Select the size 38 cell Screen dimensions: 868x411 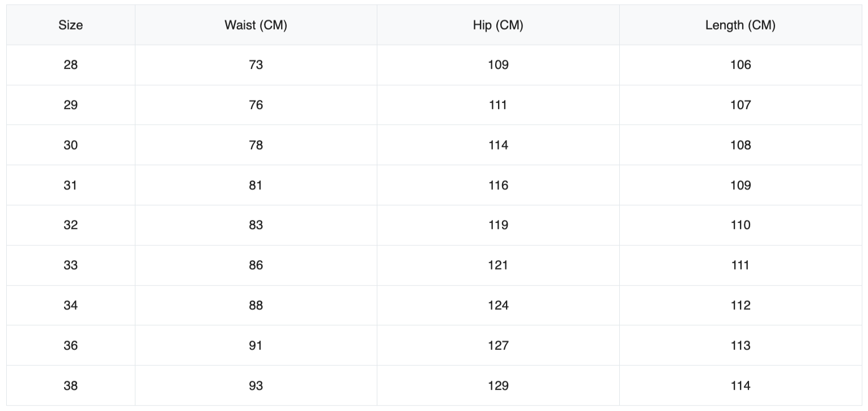click(70, 386)
